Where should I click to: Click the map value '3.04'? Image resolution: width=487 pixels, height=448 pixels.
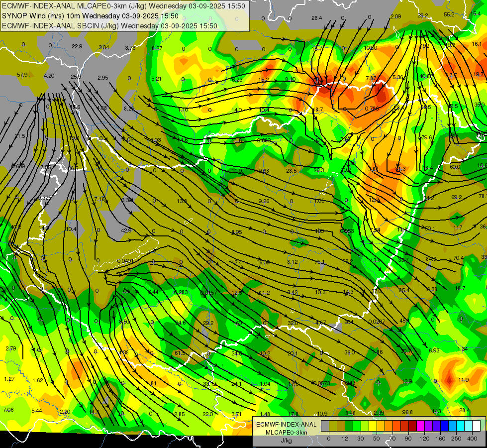(104, 47)
